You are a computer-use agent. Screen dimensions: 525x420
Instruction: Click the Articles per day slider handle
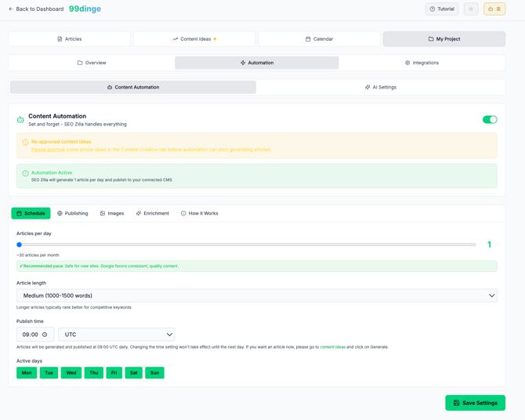tap(20, 244)
